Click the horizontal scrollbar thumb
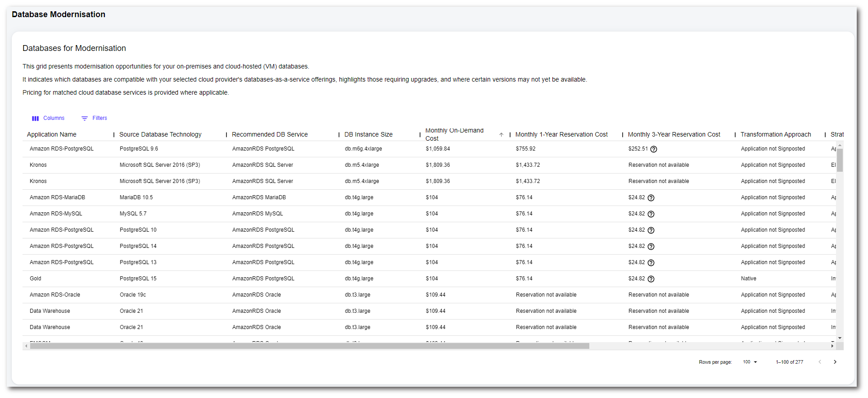Viewport: 868px width, 398px height. click(309, 346)
